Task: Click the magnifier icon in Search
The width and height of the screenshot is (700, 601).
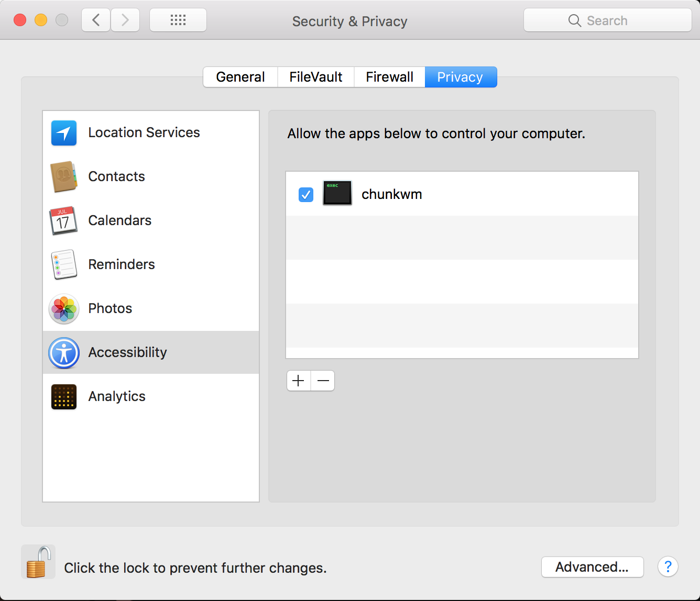Action: point(574,20)
